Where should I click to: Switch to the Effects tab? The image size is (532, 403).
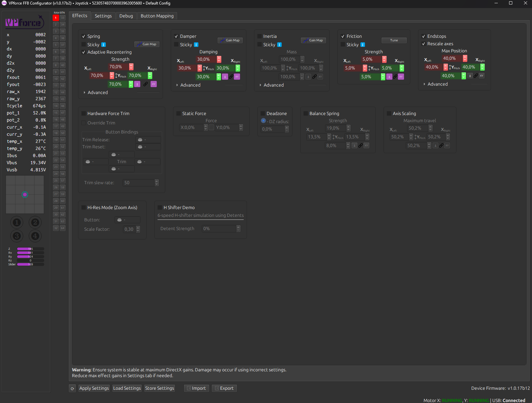coord(80,16)
